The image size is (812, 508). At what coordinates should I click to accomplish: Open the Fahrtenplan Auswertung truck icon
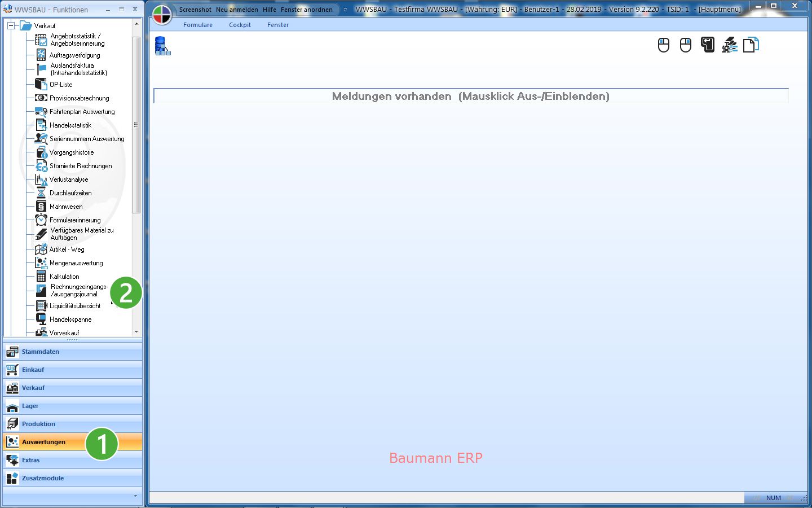pos(41,112)
